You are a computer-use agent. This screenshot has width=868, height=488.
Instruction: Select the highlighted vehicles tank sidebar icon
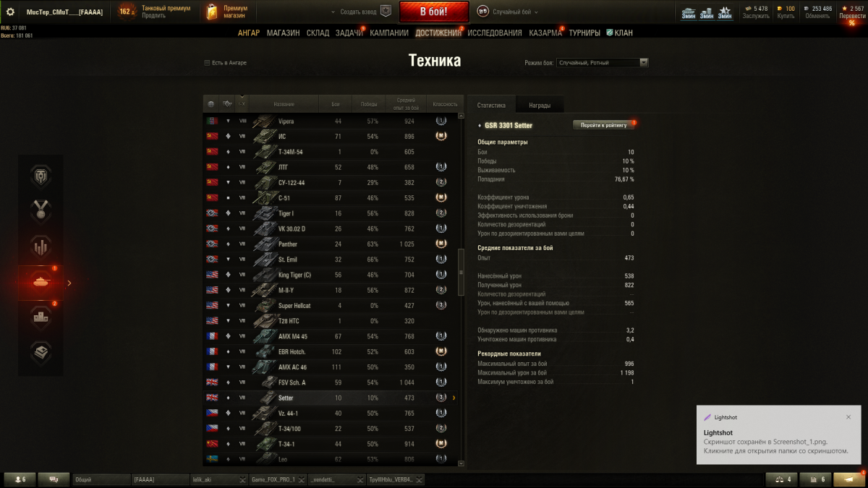coord(41,283)
